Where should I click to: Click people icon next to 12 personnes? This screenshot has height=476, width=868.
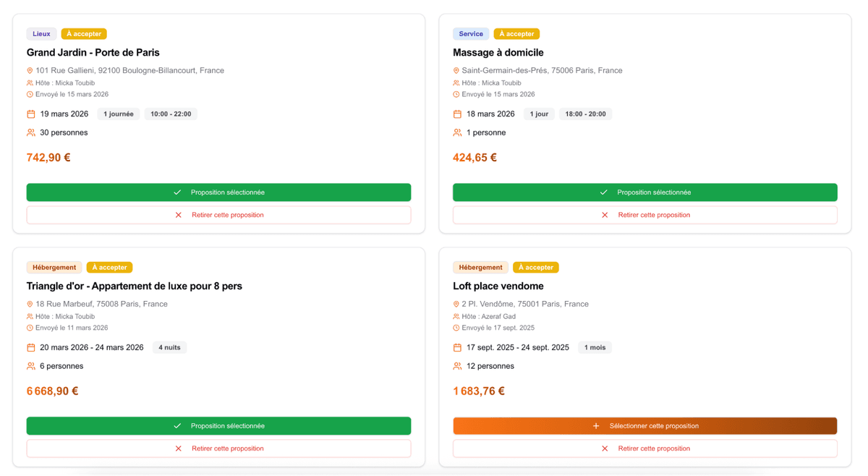pos(457,367)
